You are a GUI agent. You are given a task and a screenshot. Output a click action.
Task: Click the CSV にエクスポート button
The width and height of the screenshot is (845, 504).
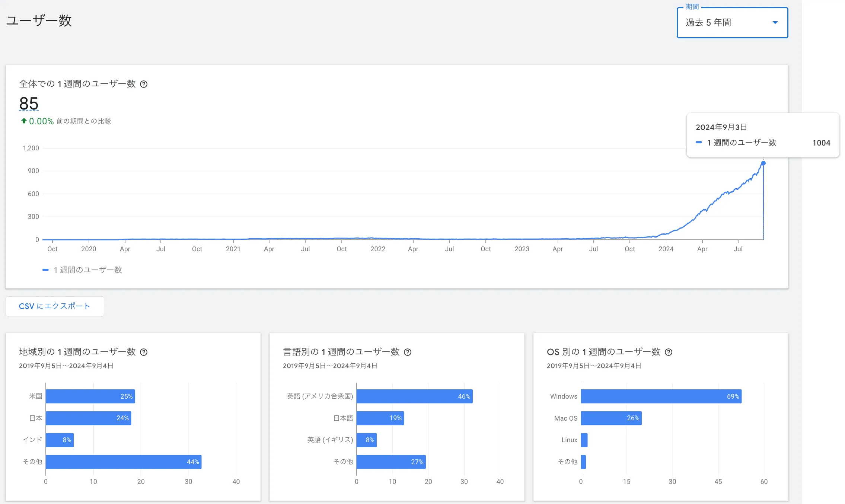pyautogui.click(x=55, y=306)
